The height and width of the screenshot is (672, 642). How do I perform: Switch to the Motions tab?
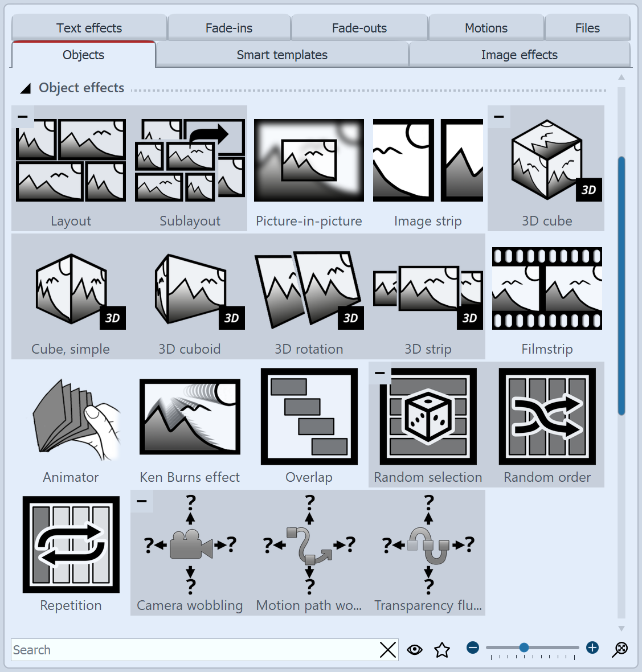(x=485, y=27)
